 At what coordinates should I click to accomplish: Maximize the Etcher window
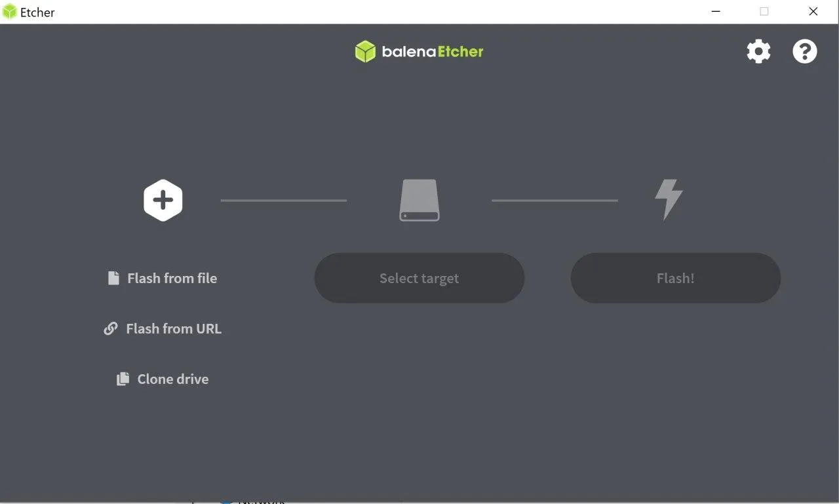coord(764,12)
